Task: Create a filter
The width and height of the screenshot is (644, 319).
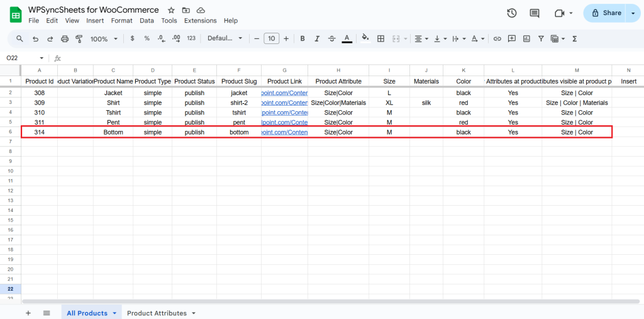Action: [541, 38]
